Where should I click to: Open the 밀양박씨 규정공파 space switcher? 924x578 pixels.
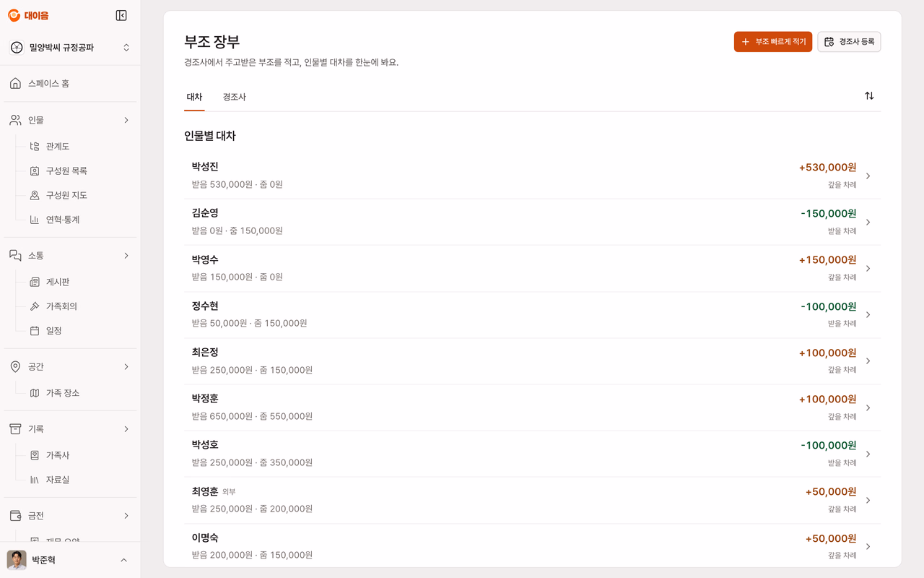tap(70, 48)
